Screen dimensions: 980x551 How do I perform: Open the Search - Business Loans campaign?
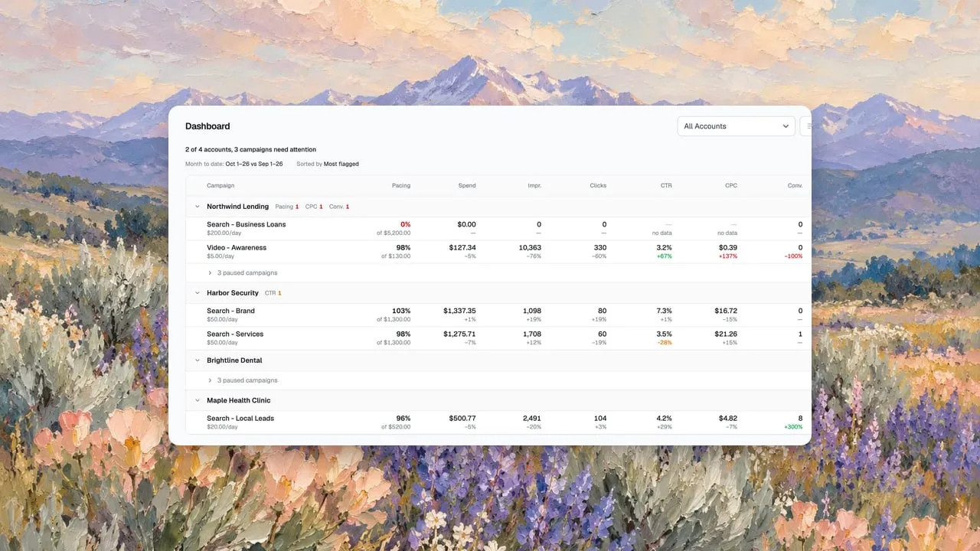pos(247,225)
